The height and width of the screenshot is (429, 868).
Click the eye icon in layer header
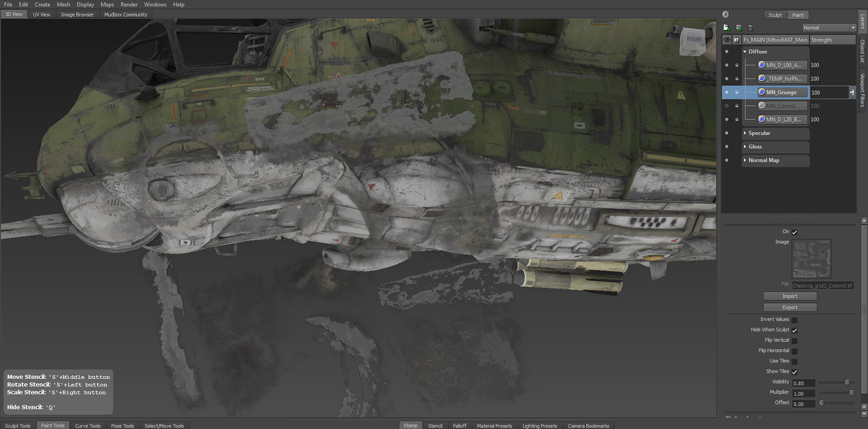point(726,40)
